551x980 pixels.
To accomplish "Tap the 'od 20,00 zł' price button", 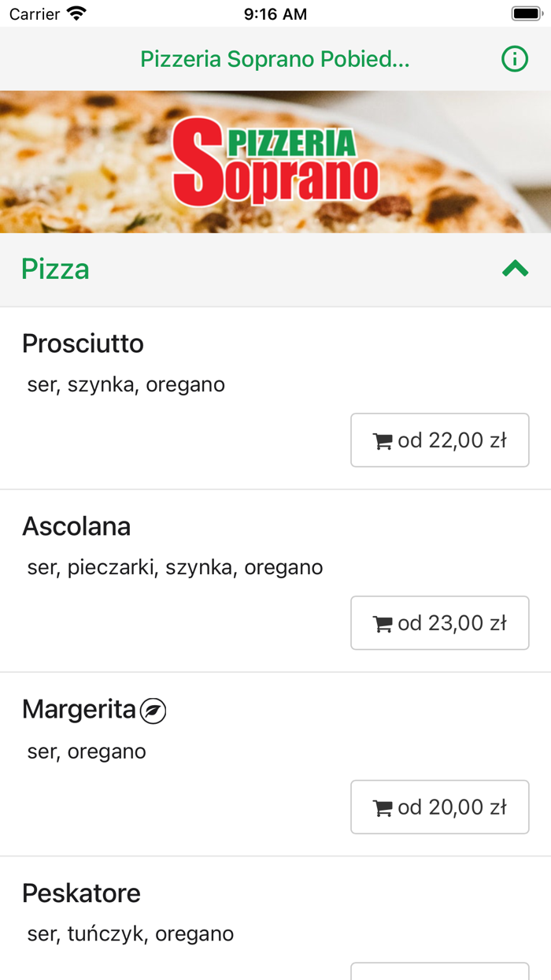I will coord(440,807).
